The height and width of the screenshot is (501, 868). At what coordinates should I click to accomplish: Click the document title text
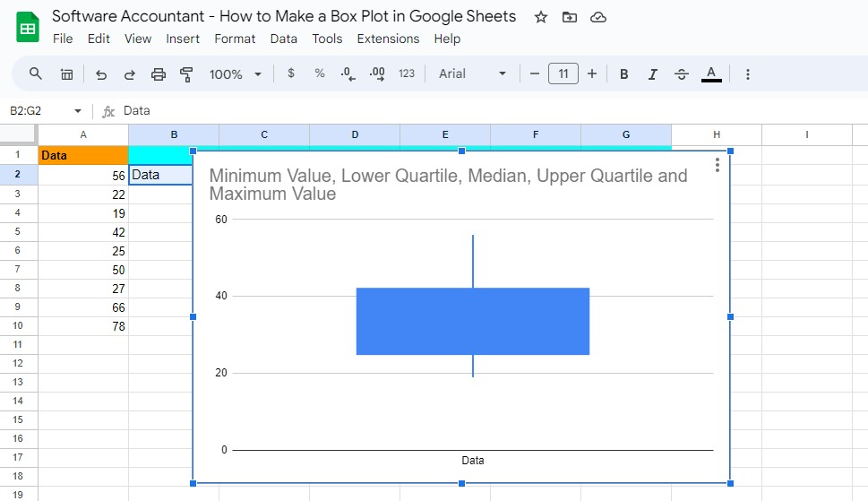pos(284,16)
